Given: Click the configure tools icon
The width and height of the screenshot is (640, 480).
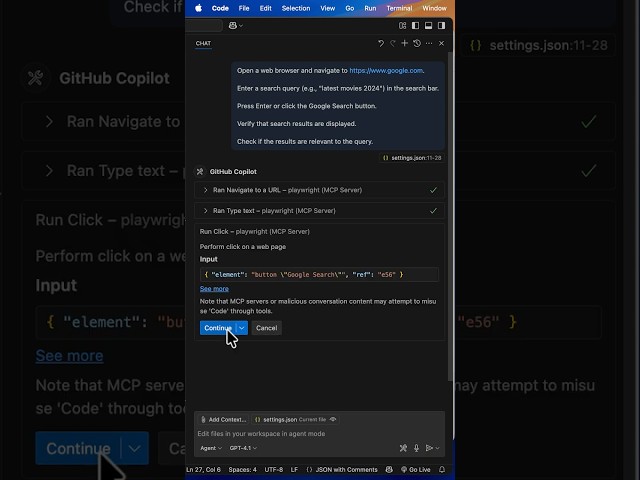Looking at the screenshot, I should (x=403, y=448).
